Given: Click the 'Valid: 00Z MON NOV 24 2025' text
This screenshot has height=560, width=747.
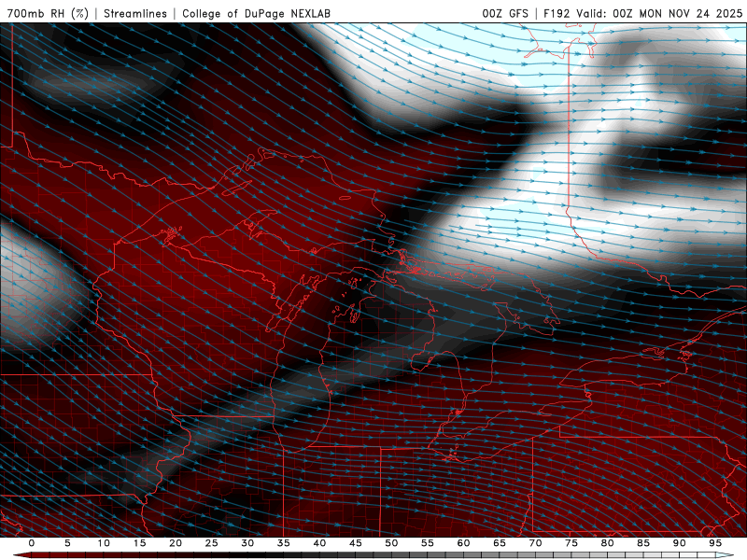Looking at the screenshot, I should (x=659, y=13).
